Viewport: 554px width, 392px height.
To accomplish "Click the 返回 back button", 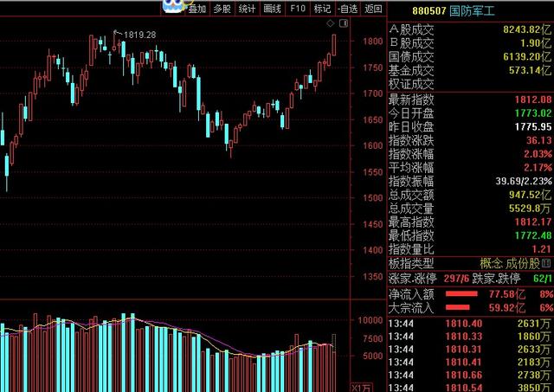I will [x=373, y=9].
